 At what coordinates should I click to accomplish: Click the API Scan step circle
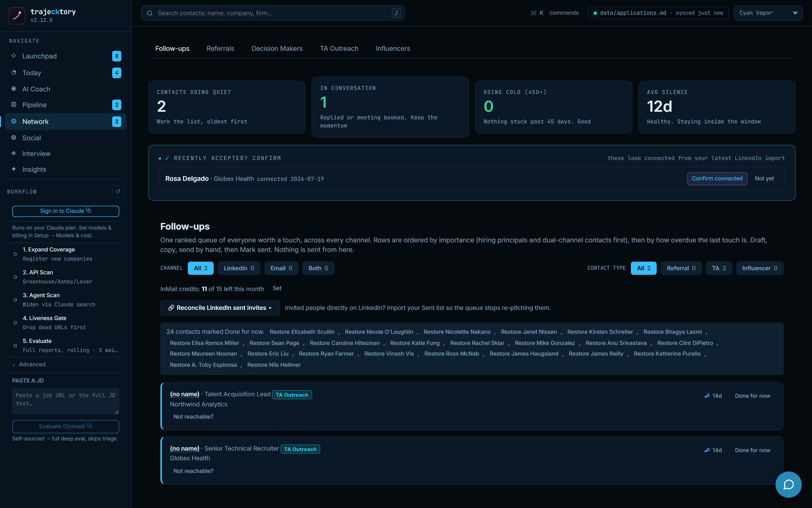click(x=15, y=277)
